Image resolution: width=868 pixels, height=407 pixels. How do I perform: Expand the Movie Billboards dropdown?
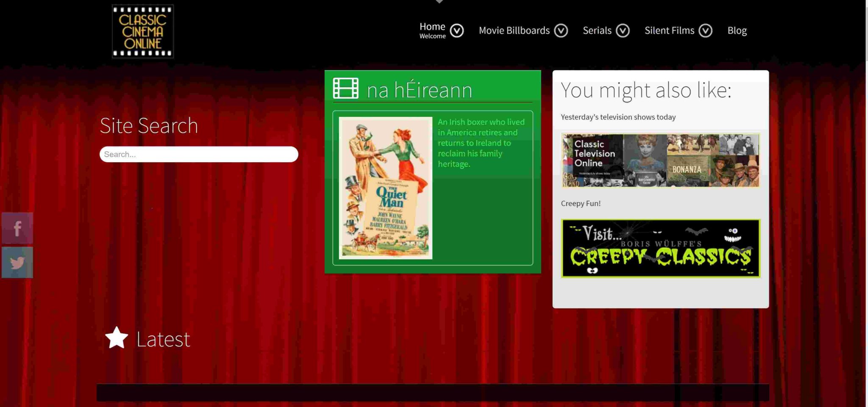pos(561,30)
